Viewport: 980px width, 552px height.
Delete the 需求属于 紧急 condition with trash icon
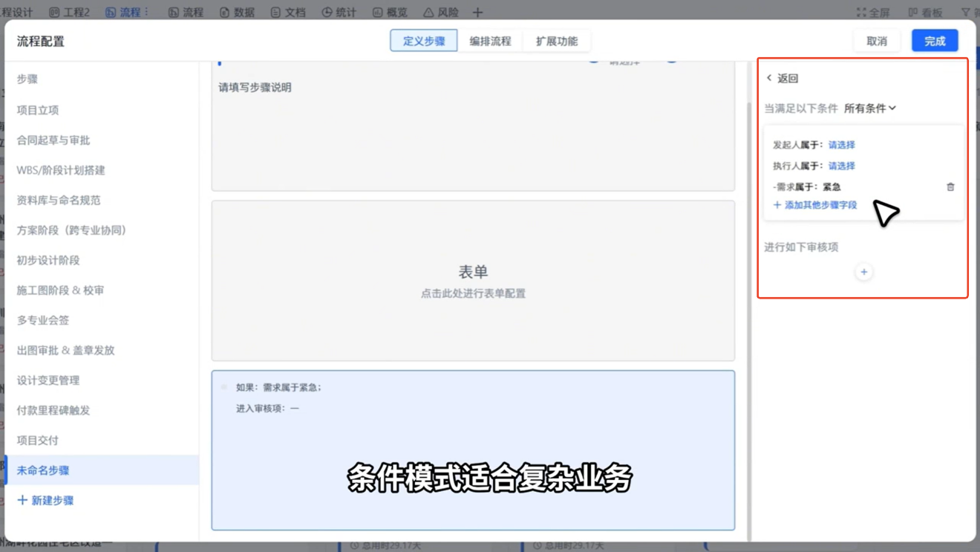(x=950, y=187)
